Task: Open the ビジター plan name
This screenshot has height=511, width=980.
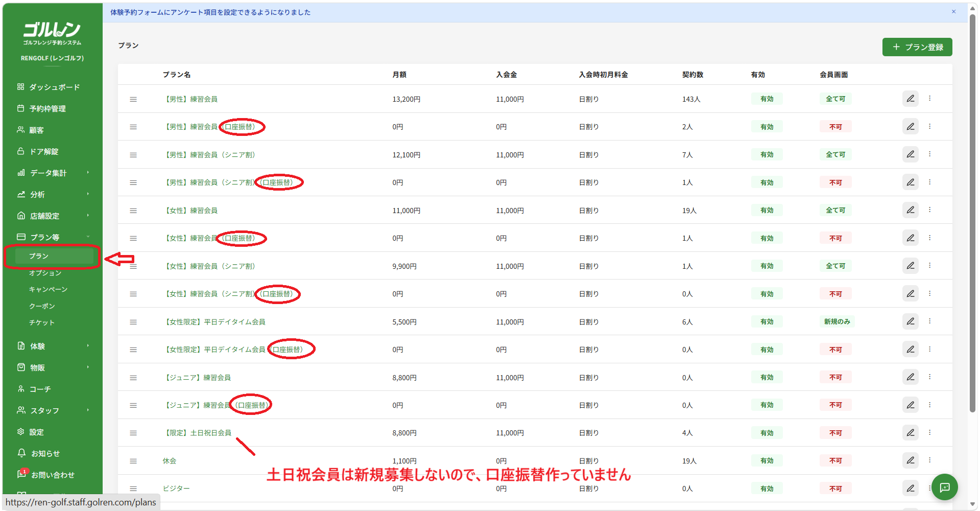Action: 176,489
